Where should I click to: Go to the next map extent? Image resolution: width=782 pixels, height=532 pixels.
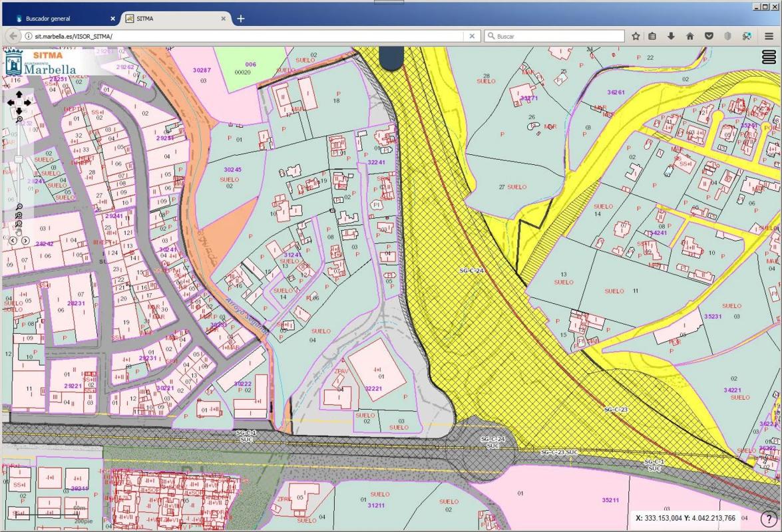point(25,240)
